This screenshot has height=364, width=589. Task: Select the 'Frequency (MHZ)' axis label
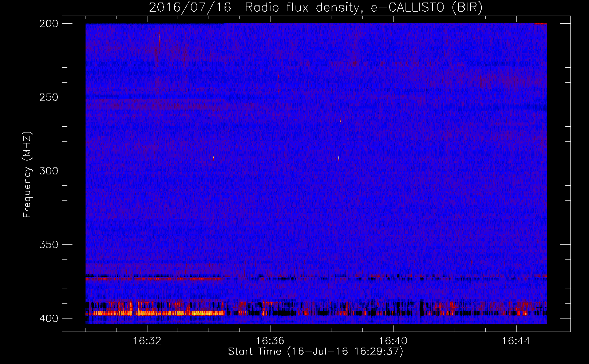tap(27, 175)
